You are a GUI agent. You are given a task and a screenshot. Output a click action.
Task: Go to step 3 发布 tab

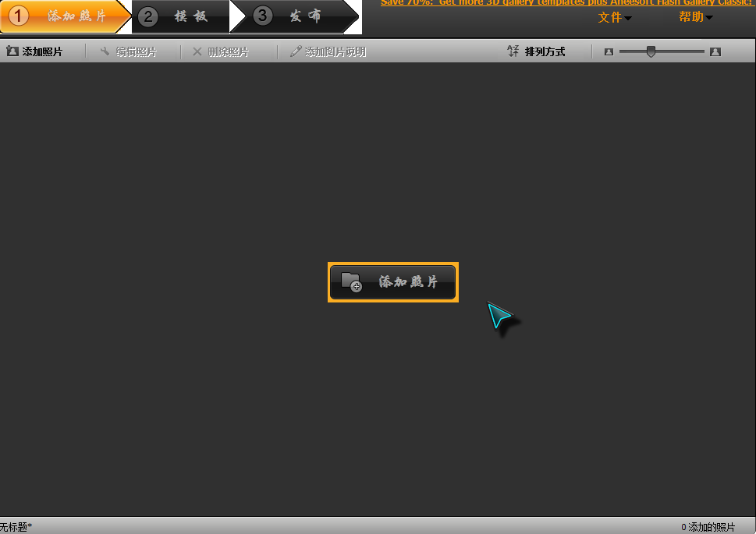pyautogui.click(x=295, y=17)
